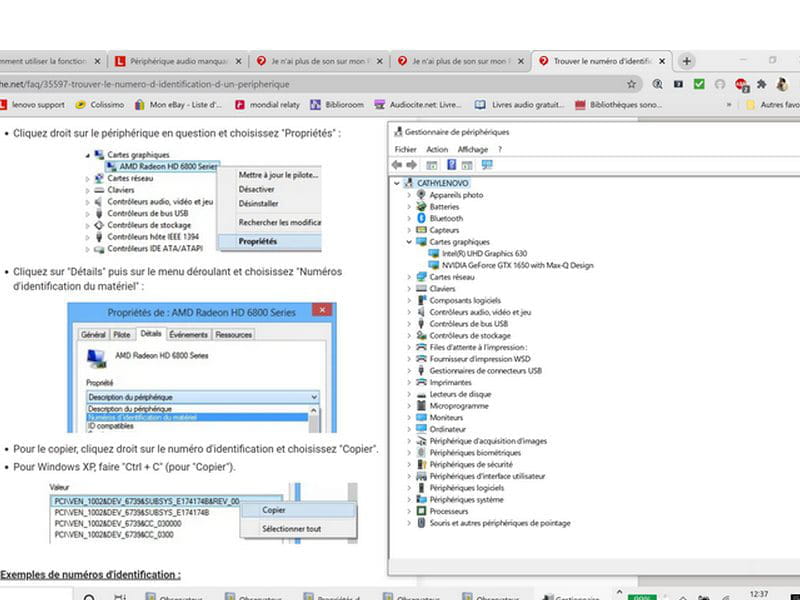The width and height of the screenshot is (800, 600).
Task: Click the Bluetooth icon in the device tree
Action: [x=421, y=218]
